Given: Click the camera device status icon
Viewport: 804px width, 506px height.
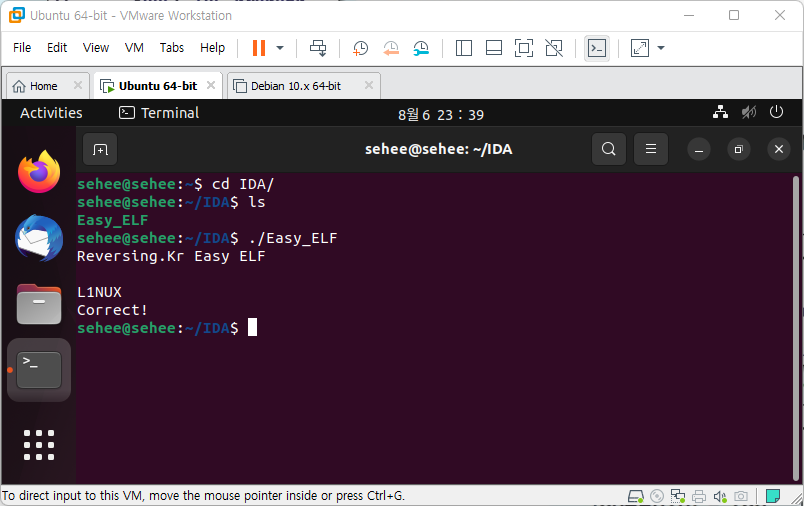Looking at the screenshot, I should (x=741, y=496).
